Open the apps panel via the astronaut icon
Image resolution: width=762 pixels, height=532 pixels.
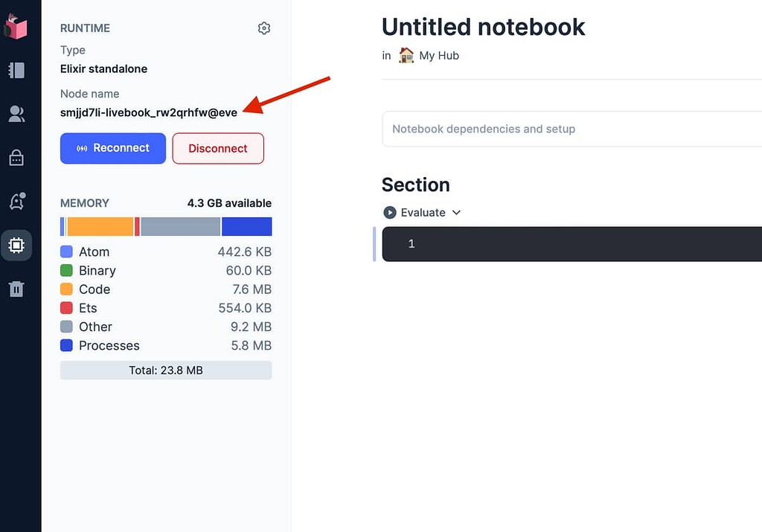(17, 201)
